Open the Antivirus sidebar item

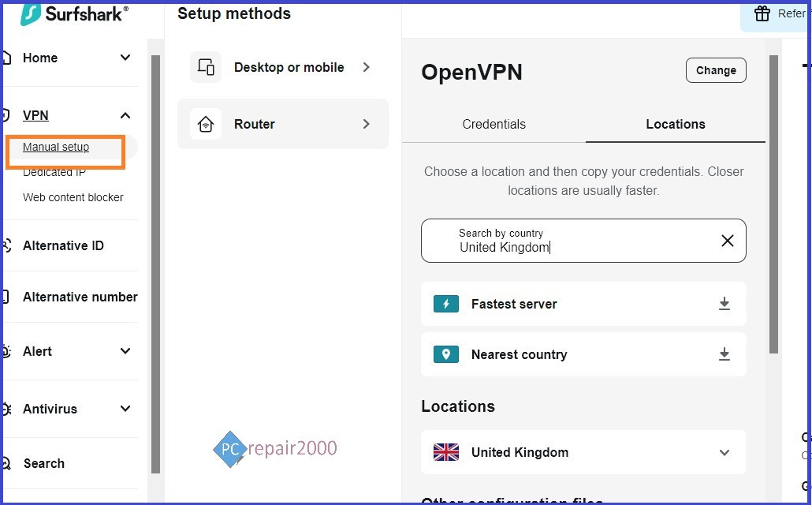pyautogui.click(x=50, y=409)
